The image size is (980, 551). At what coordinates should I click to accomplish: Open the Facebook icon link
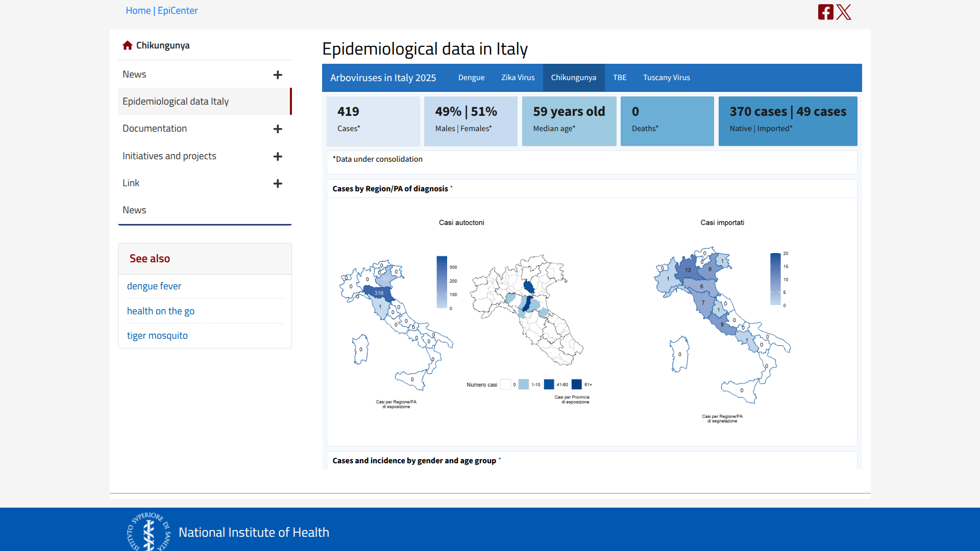point(825,12)
